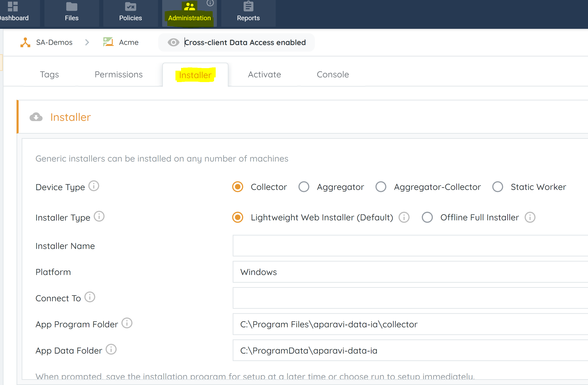Click the App Data Folder info icon

coord(111,349)
